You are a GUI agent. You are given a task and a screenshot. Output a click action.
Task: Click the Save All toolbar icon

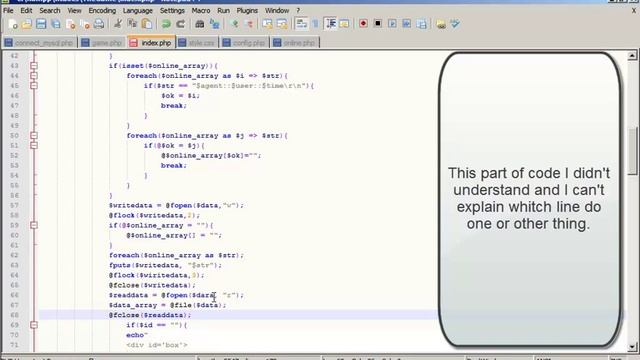click(x=56, y=24)
